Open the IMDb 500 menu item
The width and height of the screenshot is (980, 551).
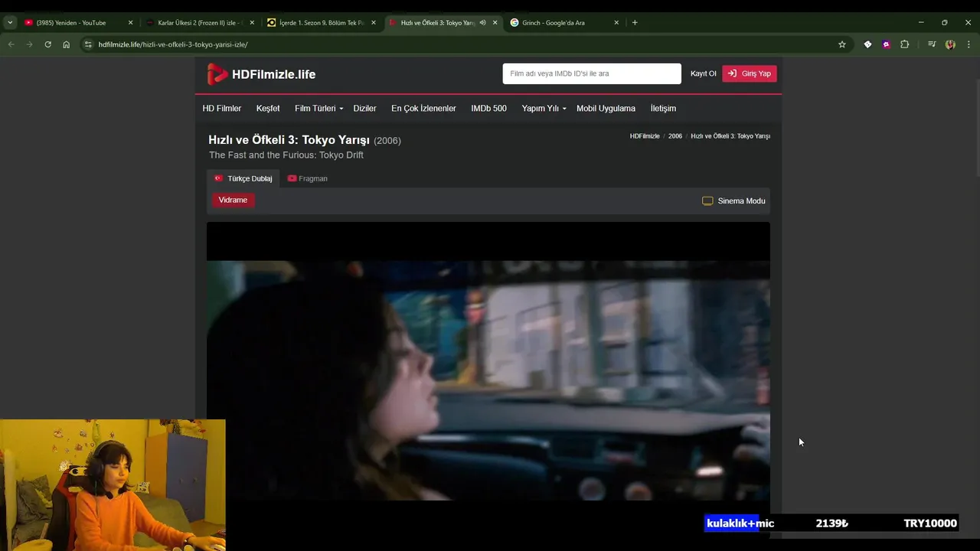488,109
